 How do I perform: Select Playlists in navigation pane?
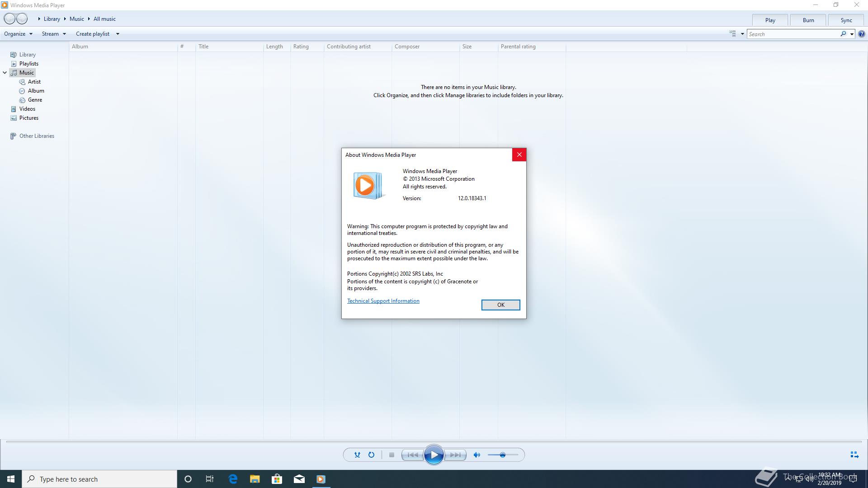[28, 64]
